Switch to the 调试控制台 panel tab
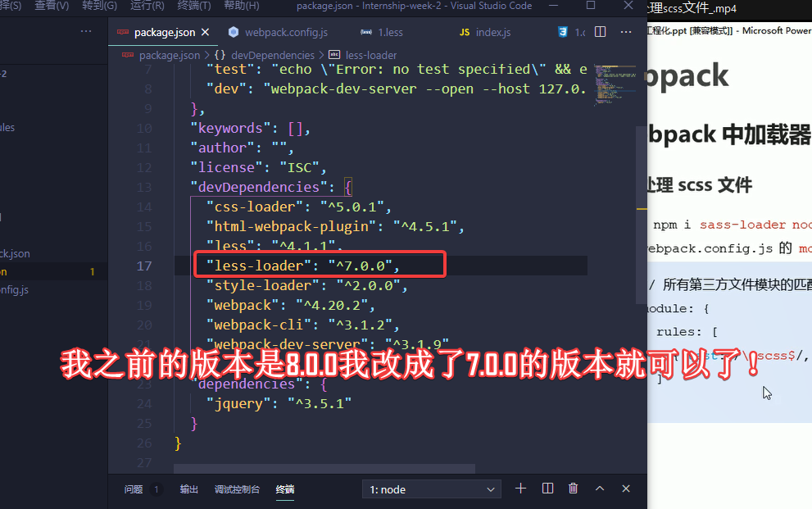 [237, 489]
